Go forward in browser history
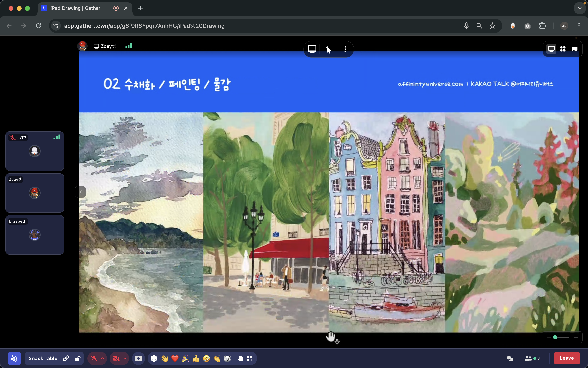 pyautogui.click(x=23, y=26)
